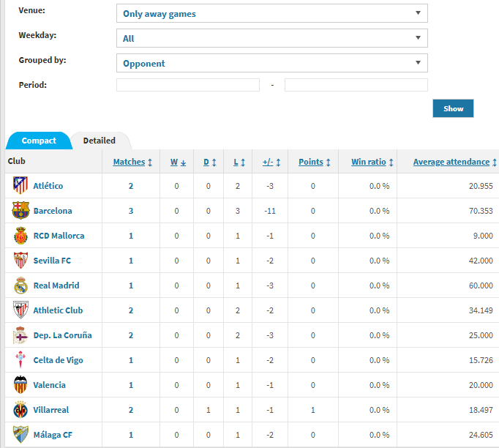Click the Barcelona club crest icon

point(20,211)
